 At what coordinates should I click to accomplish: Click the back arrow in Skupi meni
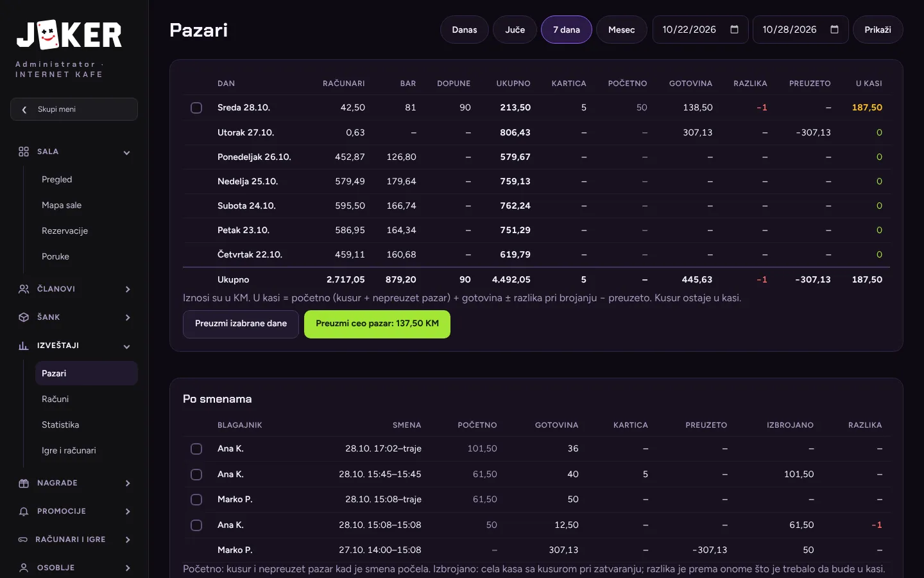pos(24,110)
